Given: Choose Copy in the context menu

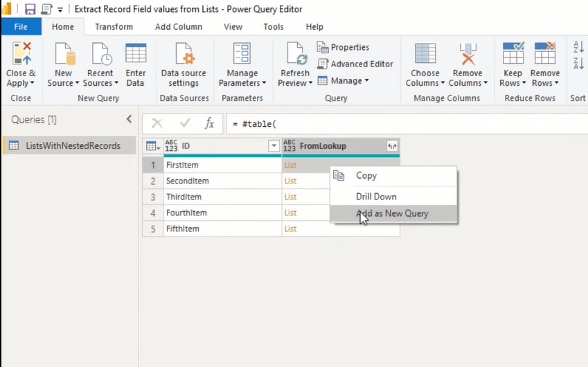Looking at the screenshot, I should click(394, 175).
